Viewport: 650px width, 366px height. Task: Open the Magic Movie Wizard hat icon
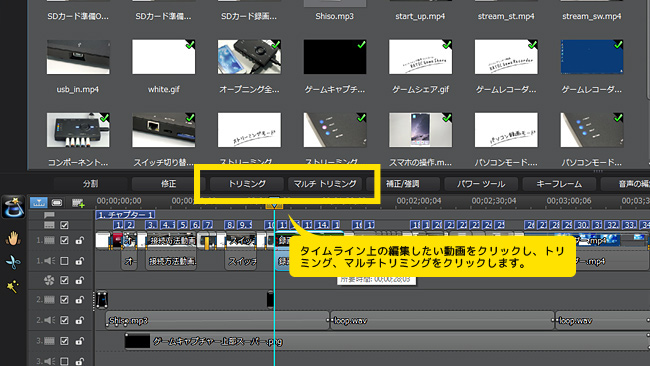(13, 206)
